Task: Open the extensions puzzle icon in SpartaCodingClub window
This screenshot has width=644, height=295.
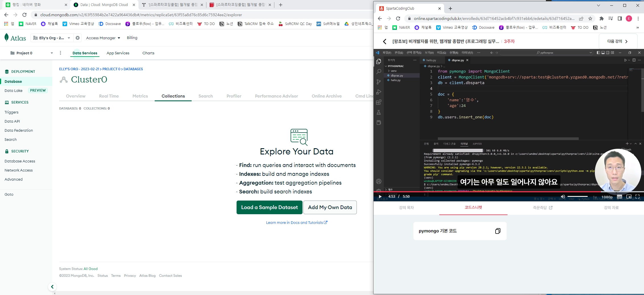Action: point(601,18)
